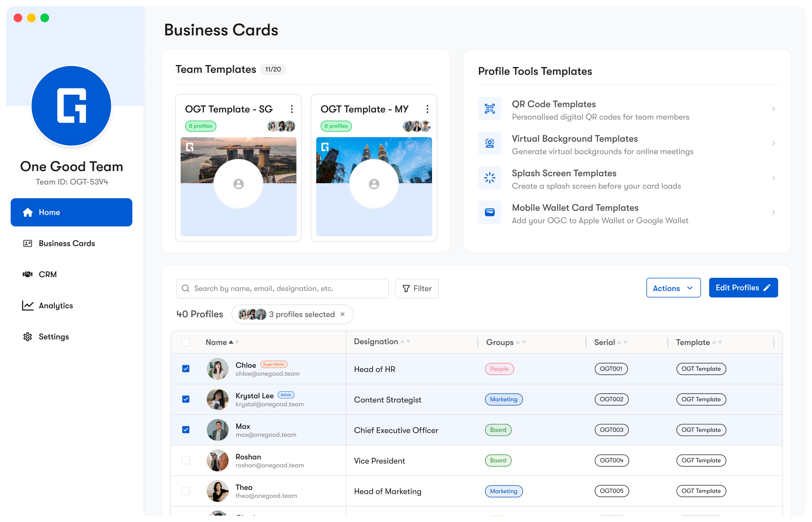Go to Home in the sidebar
The width and height of the screenshot is (812, 522).
[71, 212]
